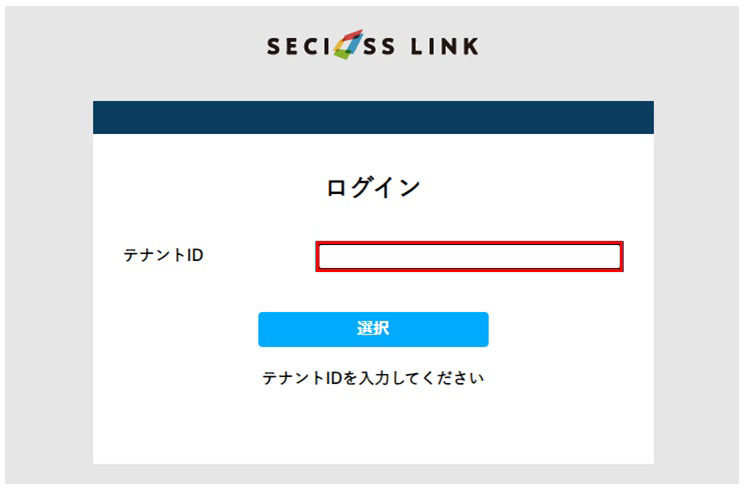Click empty white area below the message
Viewport: 750px width, 500px height.
(373, 428)
